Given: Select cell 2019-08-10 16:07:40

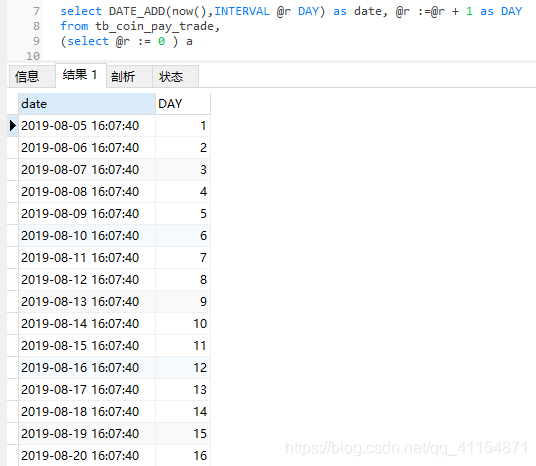Looking at the screenshot, I should (87, 236).
